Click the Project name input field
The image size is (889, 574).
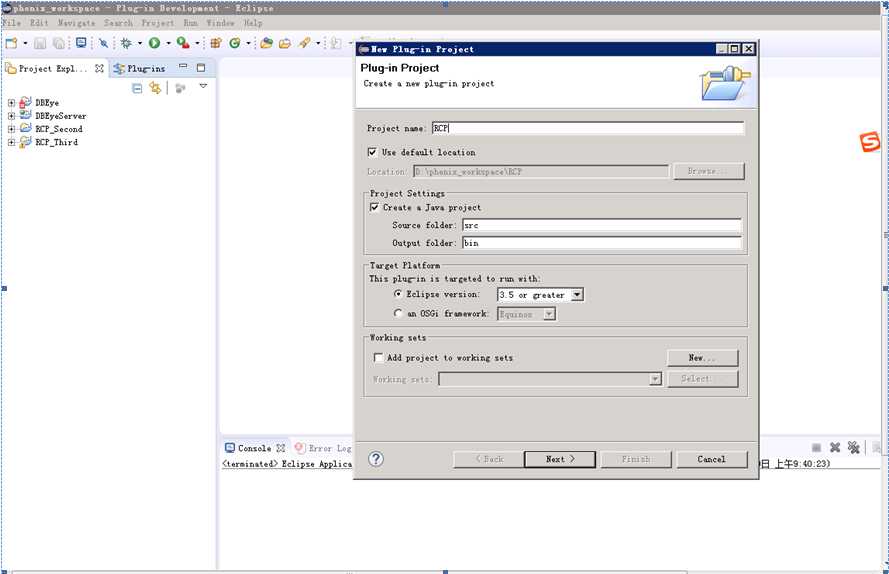(587, 128)
